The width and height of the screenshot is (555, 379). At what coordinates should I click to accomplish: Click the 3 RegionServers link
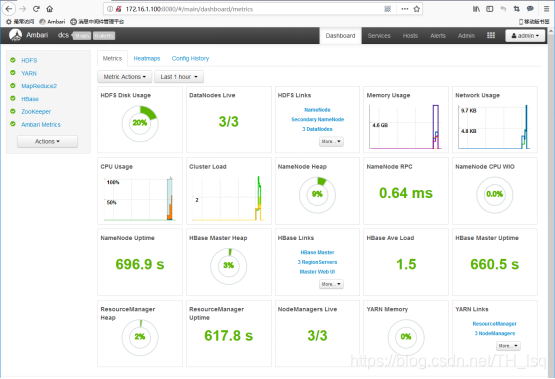click(317, 262)
